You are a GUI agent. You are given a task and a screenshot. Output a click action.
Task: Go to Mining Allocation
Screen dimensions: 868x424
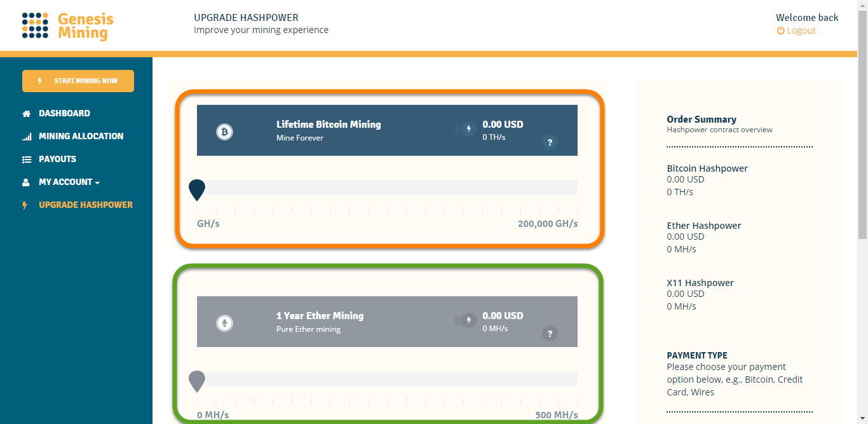tap(81, 136)
